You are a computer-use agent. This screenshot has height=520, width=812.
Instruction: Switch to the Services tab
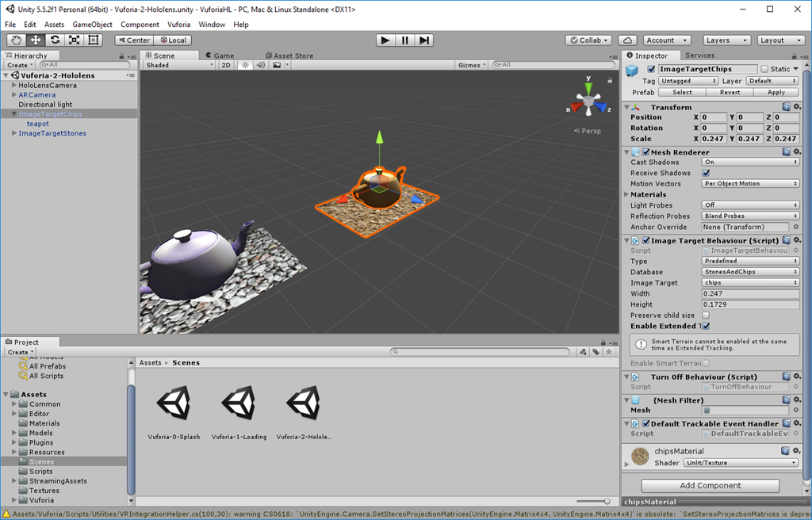(699, 55)
